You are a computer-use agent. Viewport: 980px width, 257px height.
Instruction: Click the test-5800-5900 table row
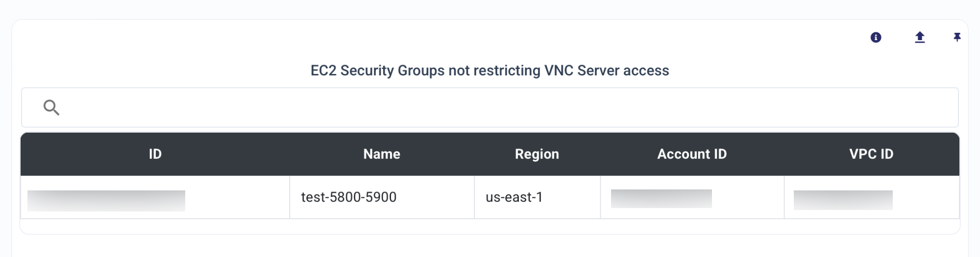click(490, 197)
